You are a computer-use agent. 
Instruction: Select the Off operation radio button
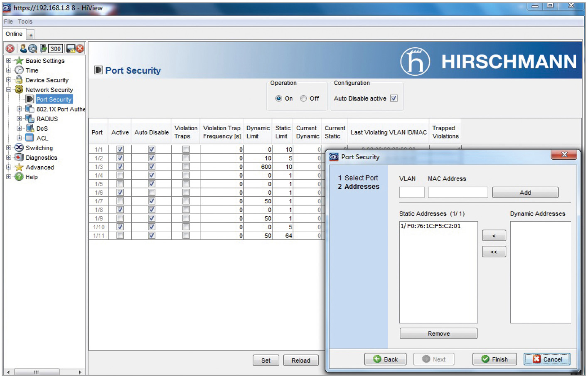[x=303, y=99]
